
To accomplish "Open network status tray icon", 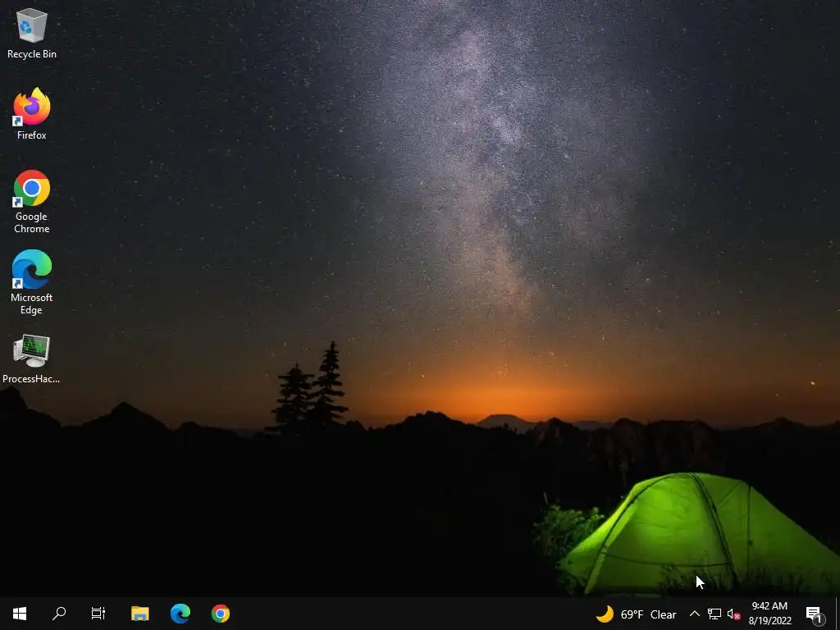I will 714,614.
